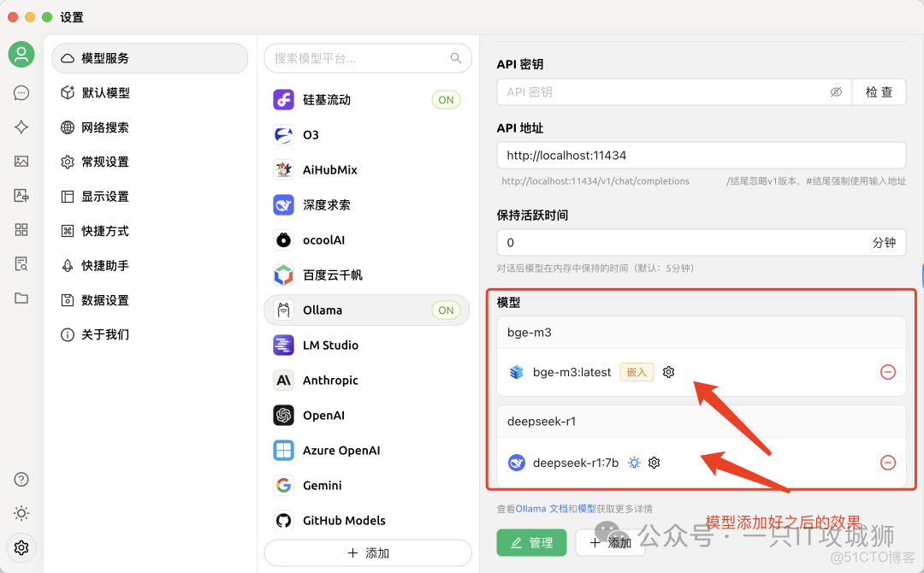Image resolution: width=924 pixels, height=573 pixels.
Task: Select the Anthropic provider icon
Action: tap(283, 380)
